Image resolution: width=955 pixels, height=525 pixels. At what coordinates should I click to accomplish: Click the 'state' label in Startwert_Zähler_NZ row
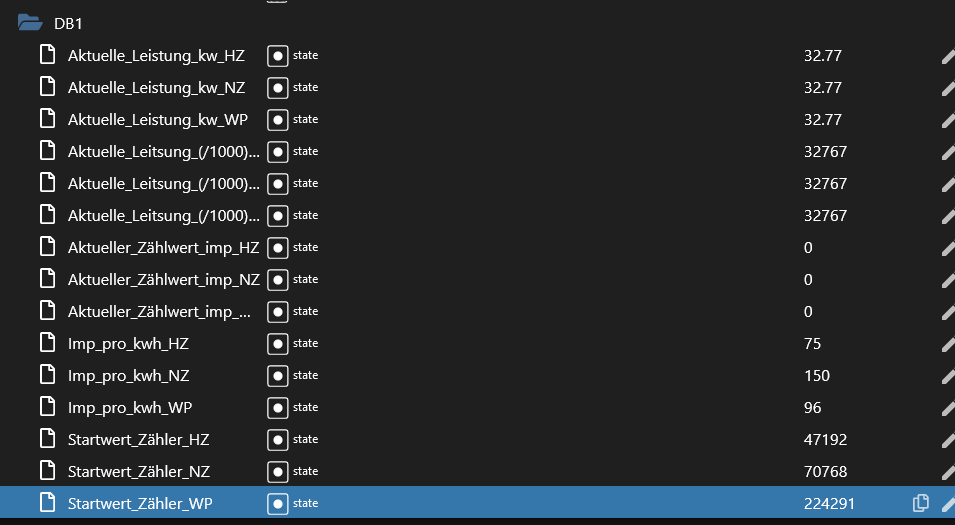click(x=305, y=471)
